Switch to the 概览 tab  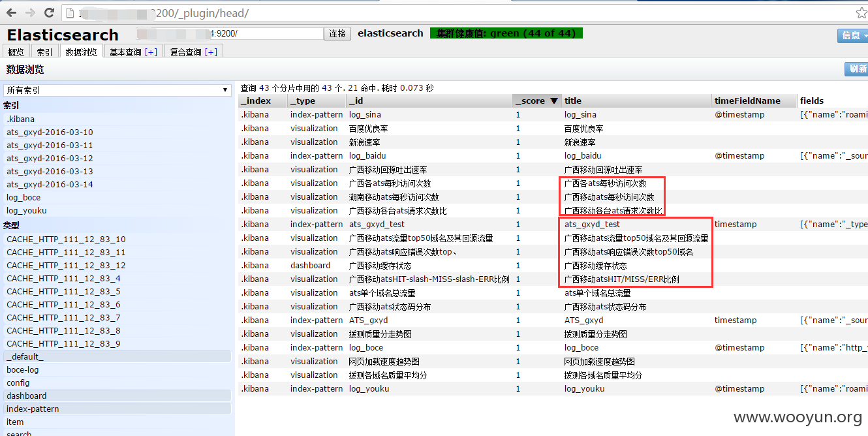[16, 52]
